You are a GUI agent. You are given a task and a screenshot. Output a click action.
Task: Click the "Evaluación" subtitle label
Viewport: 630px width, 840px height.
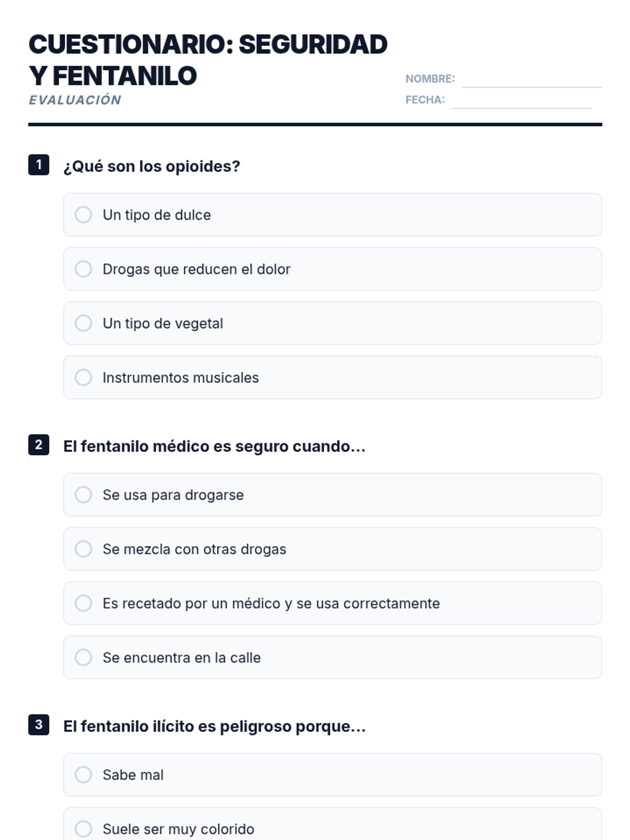coord(75,100)
